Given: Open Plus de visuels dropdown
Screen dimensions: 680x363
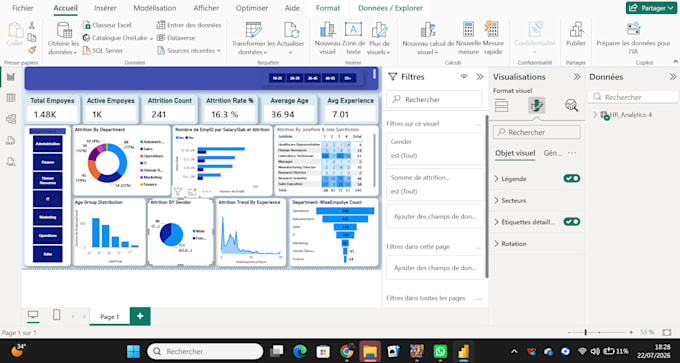Looking at the screenshot, I should (x=379, y=39).
